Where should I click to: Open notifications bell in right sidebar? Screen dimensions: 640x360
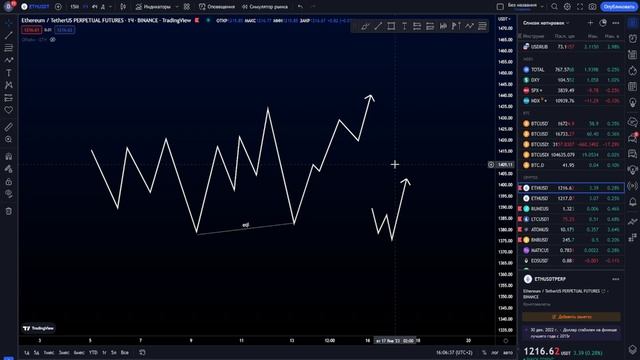(633, 202)
